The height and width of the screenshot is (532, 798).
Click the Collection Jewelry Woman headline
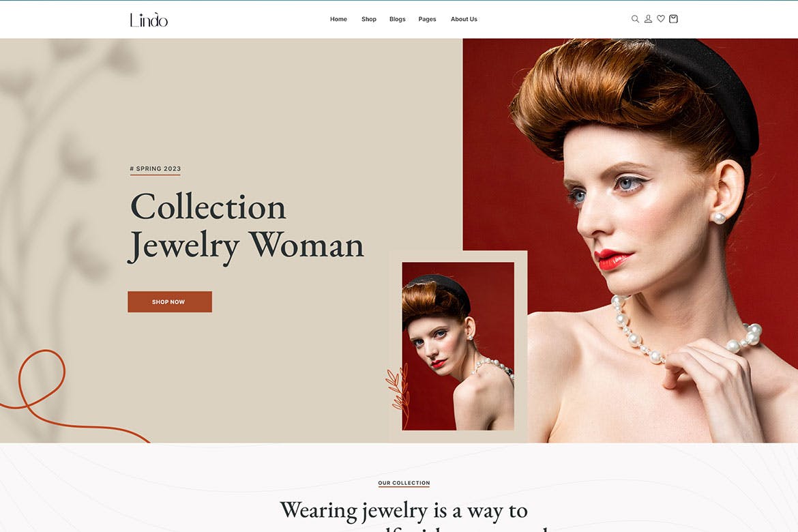pos(246,226)
